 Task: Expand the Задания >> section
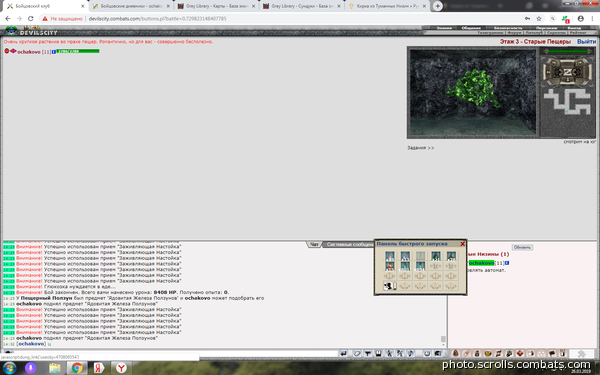click(421, 148)
